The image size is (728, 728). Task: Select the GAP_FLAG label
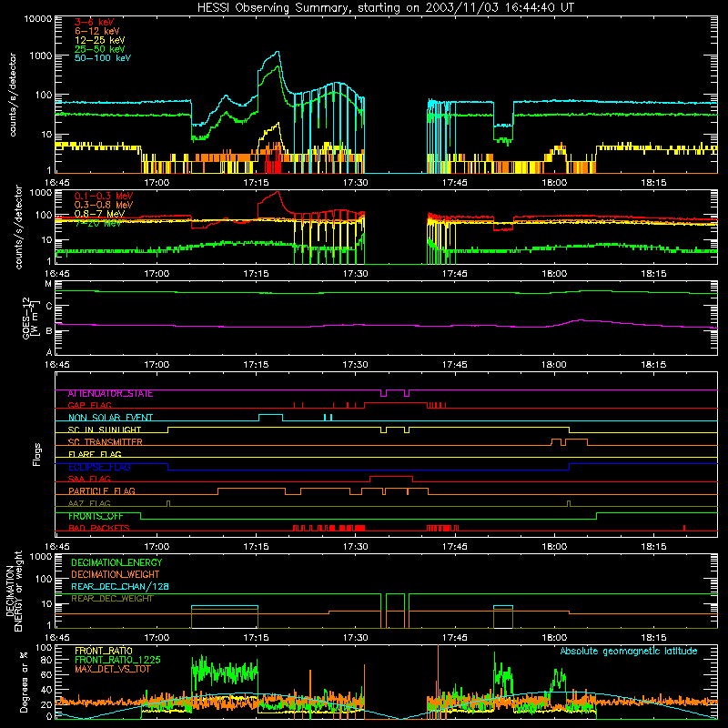pyautogui.click(x=89, y=405)
